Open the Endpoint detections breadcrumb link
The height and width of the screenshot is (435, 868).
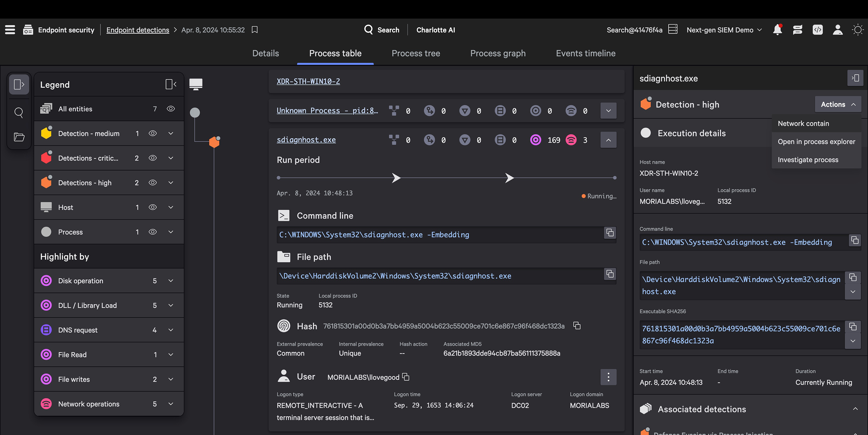pyautogui.click(x=138, y=30)
